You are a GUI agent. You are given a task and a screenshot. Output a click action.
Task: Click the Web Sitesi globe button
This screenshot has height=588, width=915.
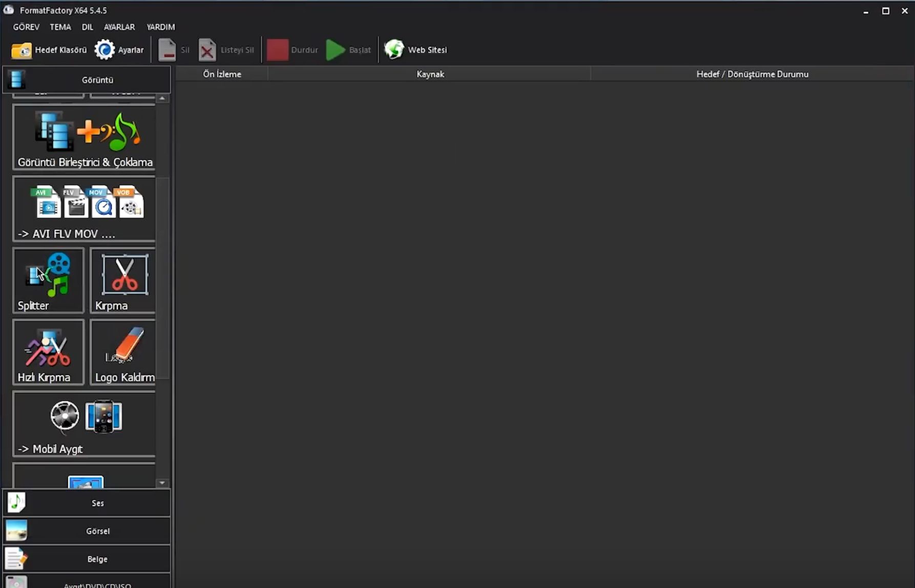pyautogui.click(x=415, y=50)
